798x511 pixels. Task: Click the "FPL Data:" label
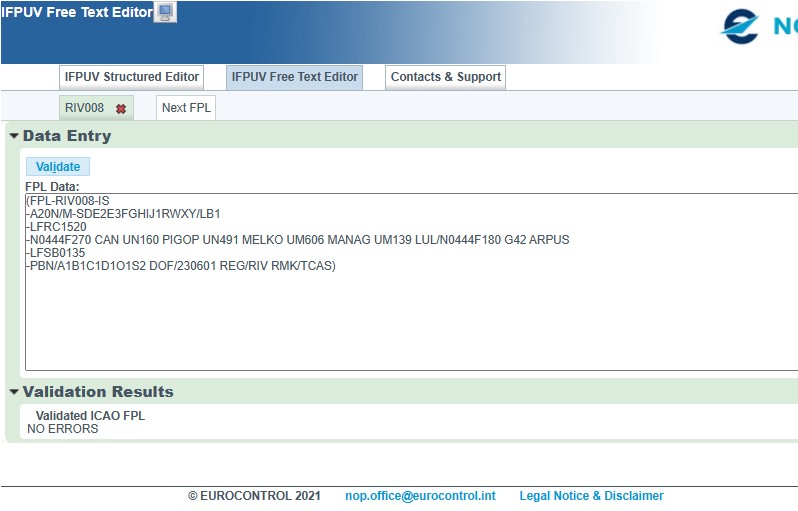(52, 187)
